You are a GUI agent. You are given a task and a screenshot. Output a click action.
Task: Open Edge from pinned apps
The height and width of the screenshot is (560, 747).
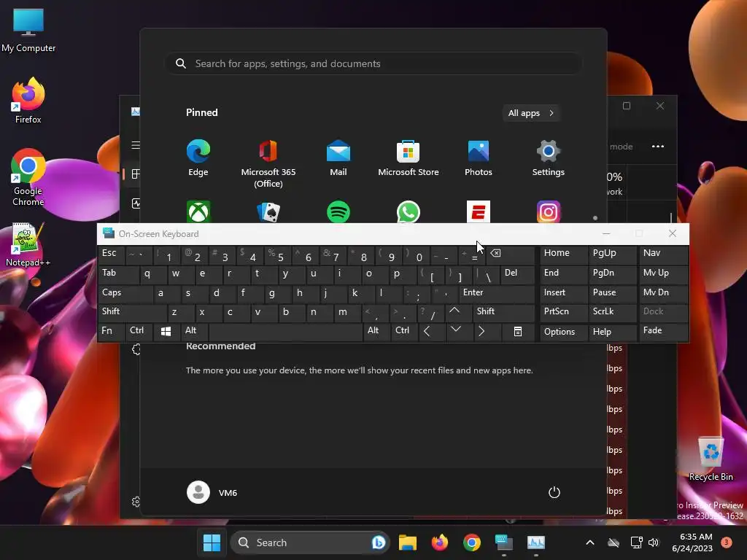click(x=198, y=158)
